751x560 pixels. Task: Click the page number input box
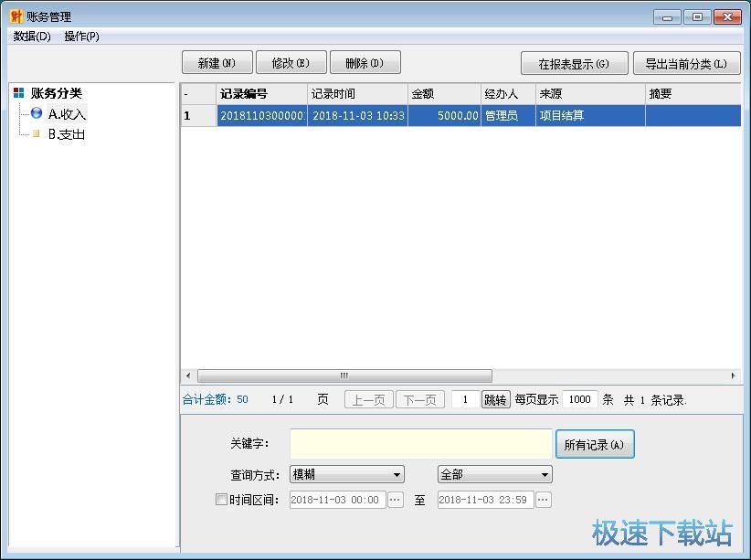(x=465, y=399)
